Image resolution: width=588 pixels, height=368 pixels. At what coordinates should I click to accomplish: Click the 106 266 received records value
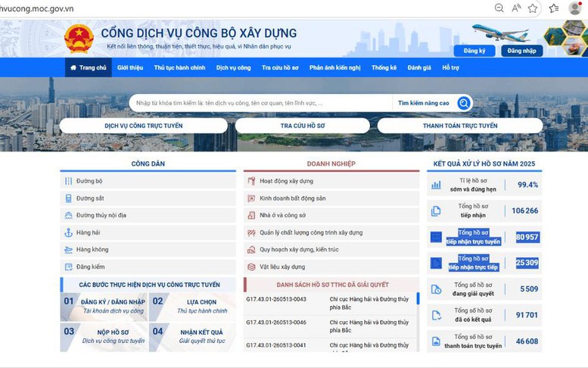point(525,211)
